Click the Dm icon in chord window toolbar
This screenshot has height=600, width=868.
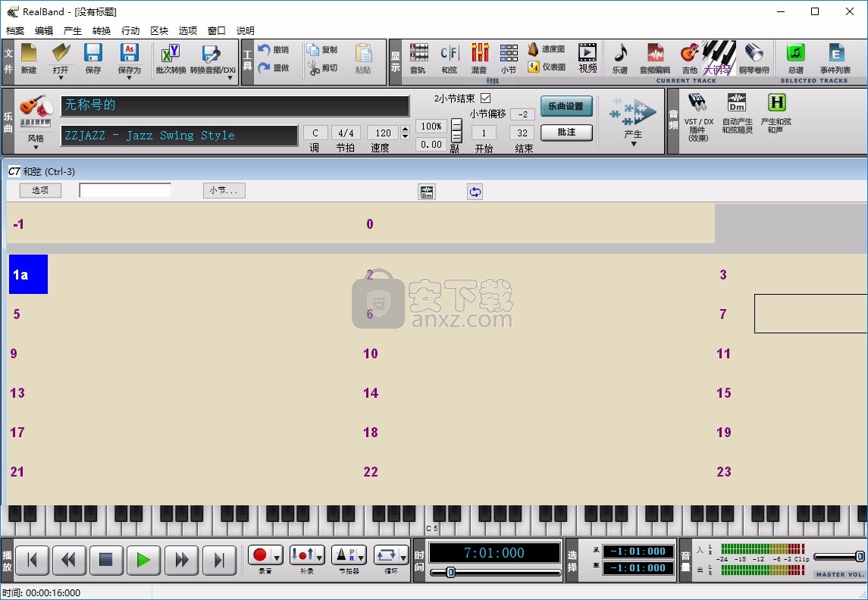[427, 192]
